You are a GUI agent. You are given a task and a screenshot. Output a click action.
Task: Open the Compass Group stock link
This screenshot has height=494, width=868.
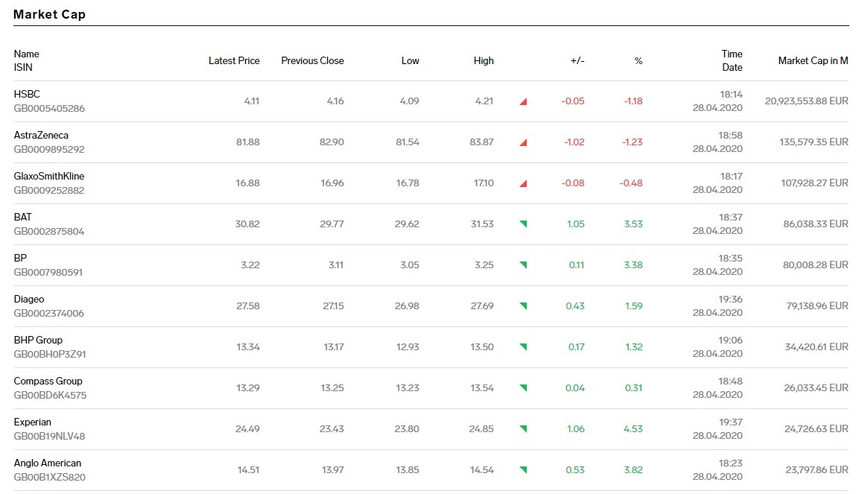[x=48, y=381]
